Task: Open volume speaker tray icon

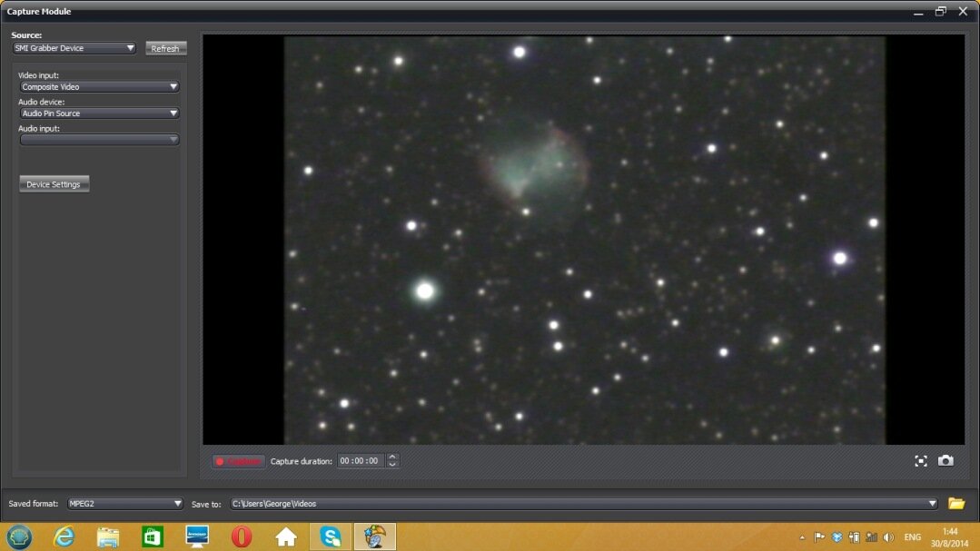Action: pos(889,537)
